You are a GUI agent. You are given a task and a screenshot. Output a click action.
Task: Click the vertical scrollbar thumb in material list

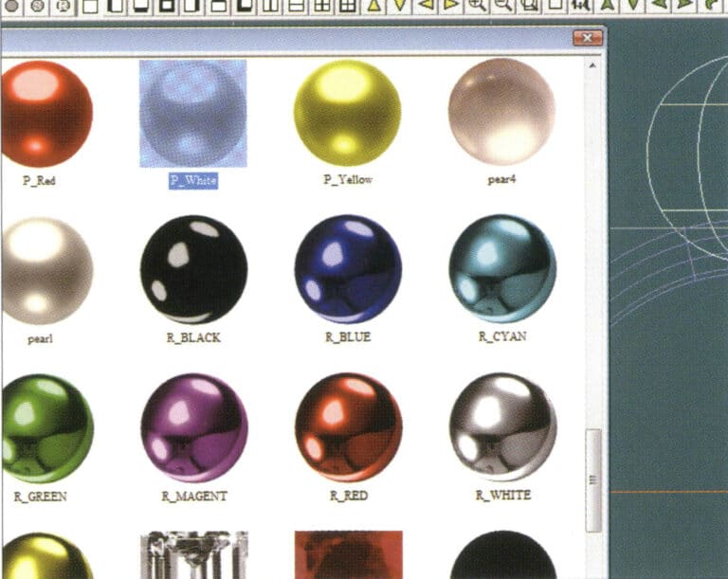593,480
